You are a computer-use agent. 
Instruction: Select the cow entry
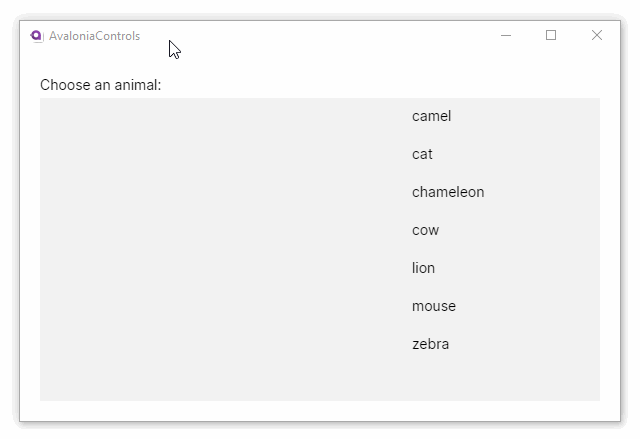coord(425,230)
